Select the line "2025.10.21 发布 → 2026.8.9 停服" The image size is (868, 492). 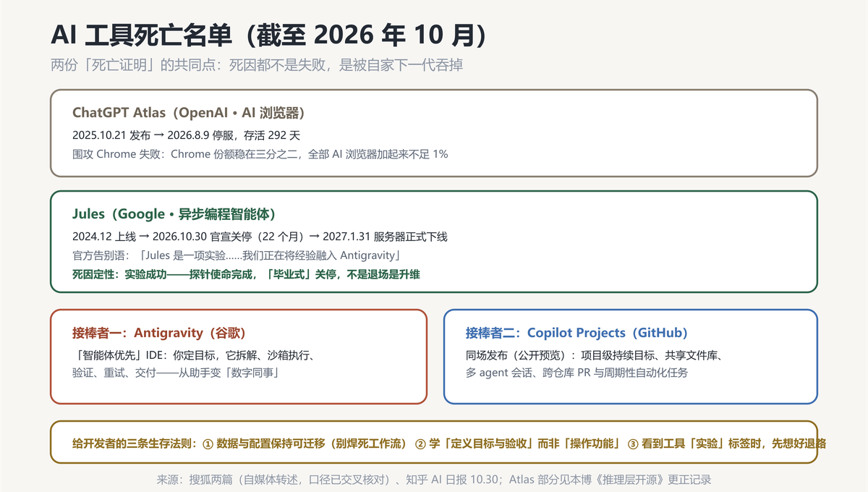tap(186, 135)
